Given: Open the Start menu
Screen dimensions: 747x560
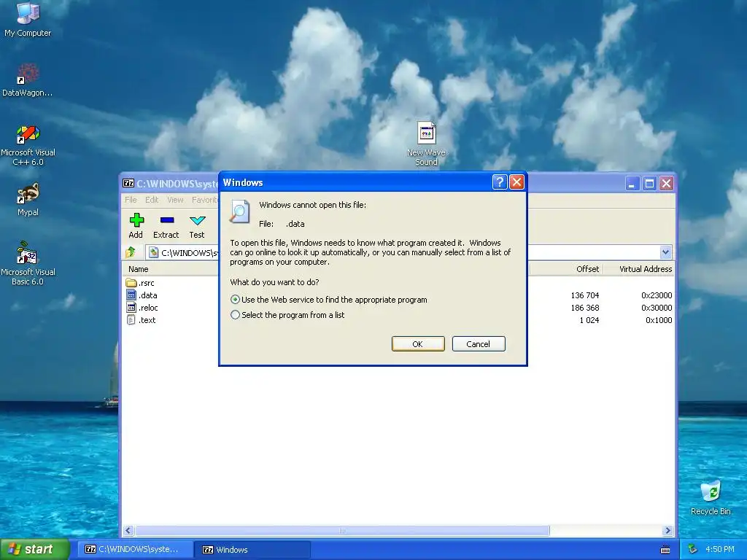Looking at the screenshot, I should click(34, 550).
